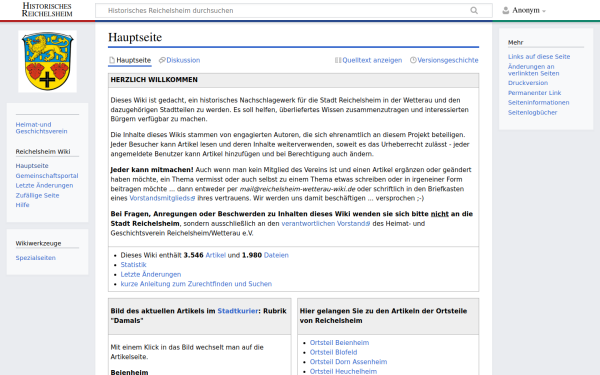Click the Reichelsheim Wiki sidebar heading

pyautogui.click(x=43, y=152)
